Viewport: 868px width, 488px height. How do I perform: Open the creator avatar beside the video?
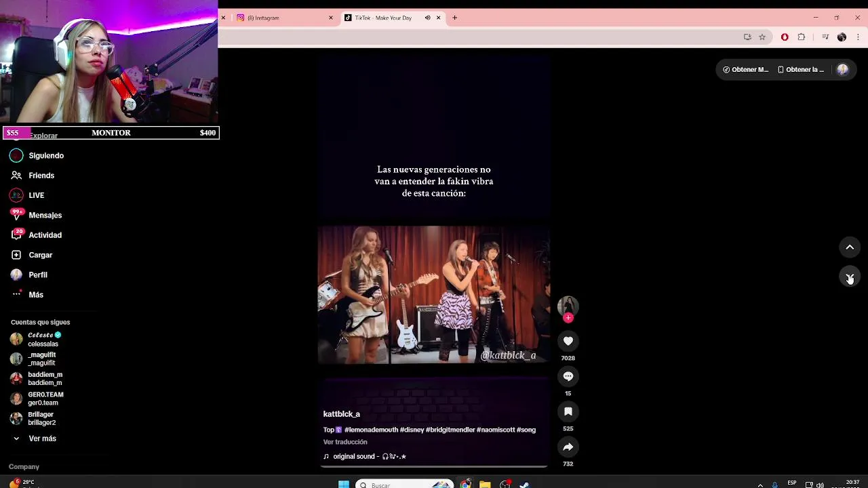point(568,306)
